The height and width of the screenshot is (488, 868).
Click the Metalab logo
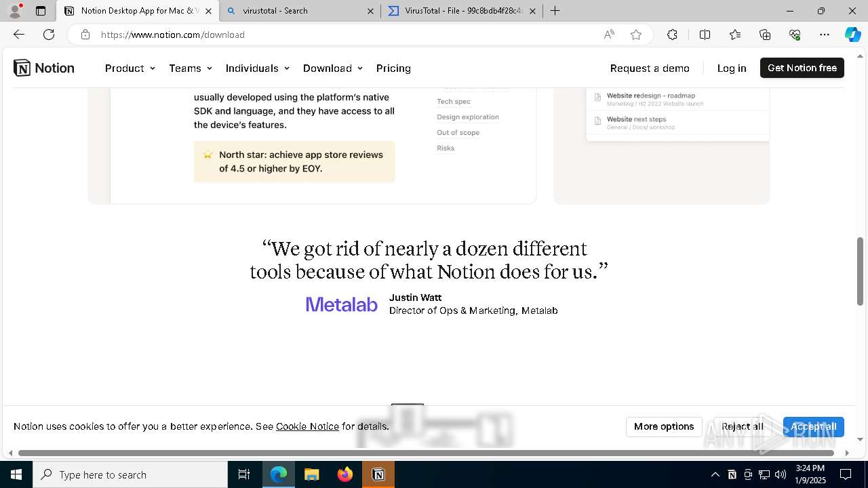[x=341, y=304]
